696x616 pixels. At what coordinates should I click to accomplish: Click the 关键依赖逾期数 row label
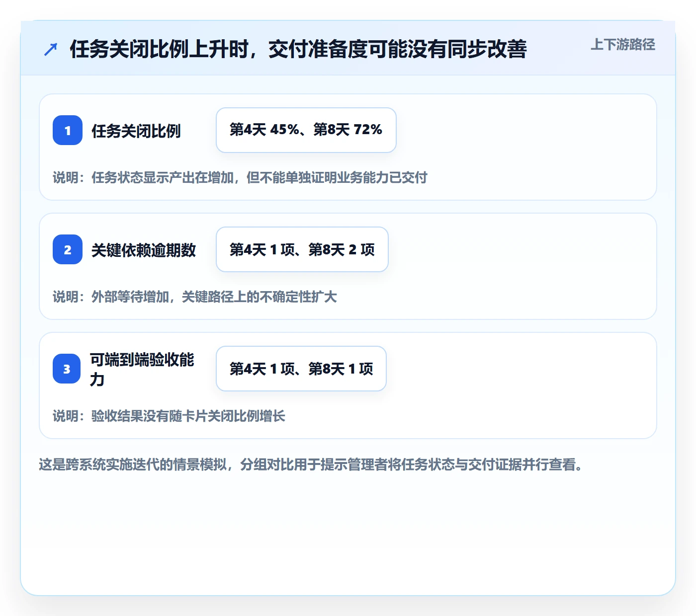[144, 250]
